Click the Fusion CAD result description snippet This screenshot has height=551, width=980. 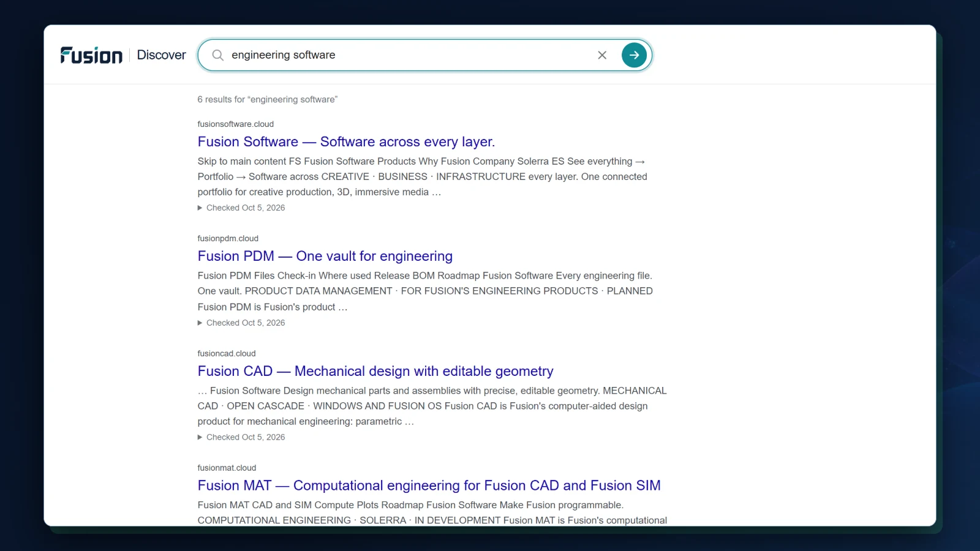coord(432,407)
